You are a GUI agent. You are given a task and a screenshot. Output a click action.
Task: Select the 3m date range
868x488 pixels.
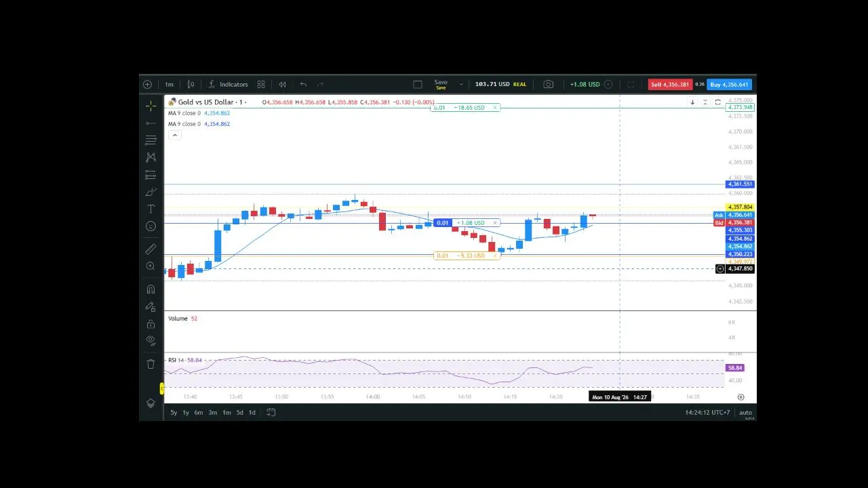[x=213, y=413]
